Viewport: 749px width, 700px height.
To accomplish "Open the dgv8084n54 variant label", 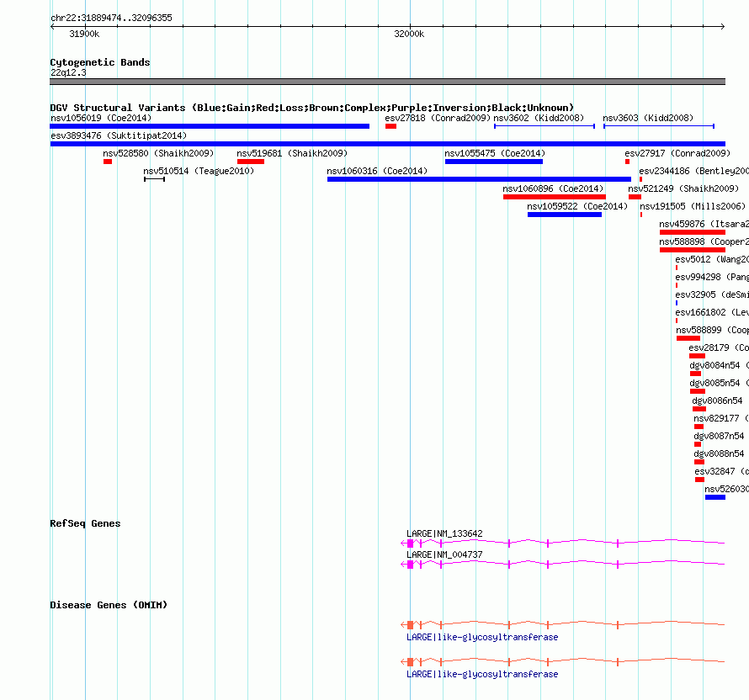I will coord(719,365).
